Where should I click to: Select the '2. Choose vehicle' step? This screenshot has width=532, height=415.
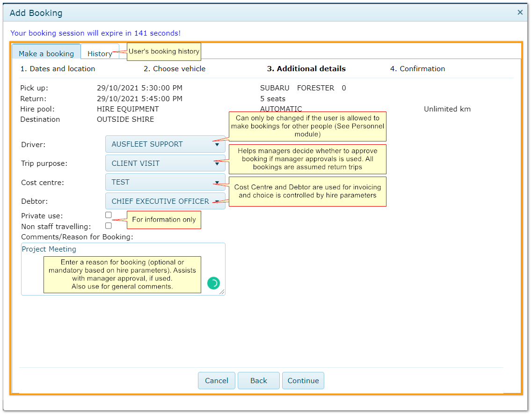175,69
